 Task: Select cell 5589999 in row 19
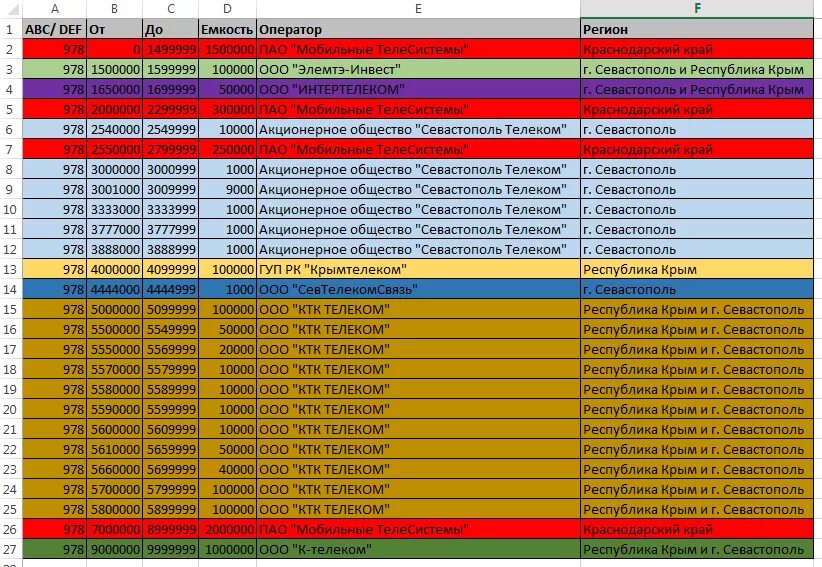[x=170, y=389]
